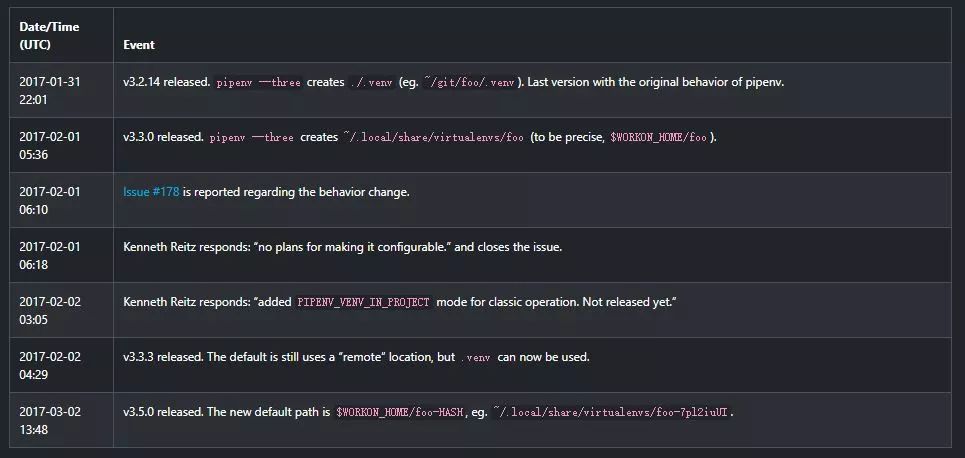Select the 06:10 timestamp cell
The image size is (965, 458).
click(x=36, y=210)
